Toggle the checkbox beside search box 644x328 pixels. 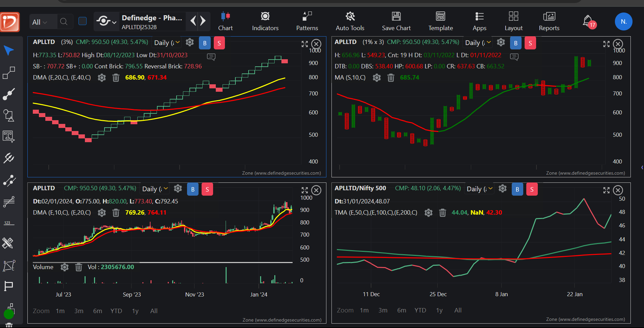83,21
